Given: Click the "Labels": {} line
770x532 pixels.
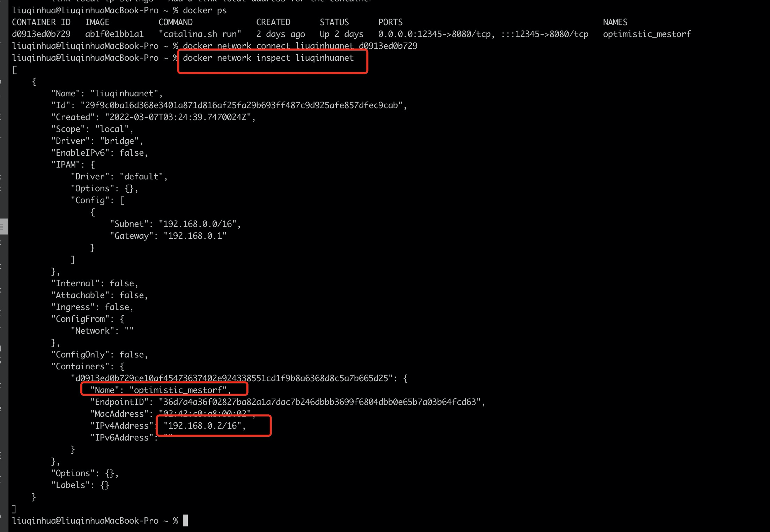Looking at the screenshot, I should (80, 485).
